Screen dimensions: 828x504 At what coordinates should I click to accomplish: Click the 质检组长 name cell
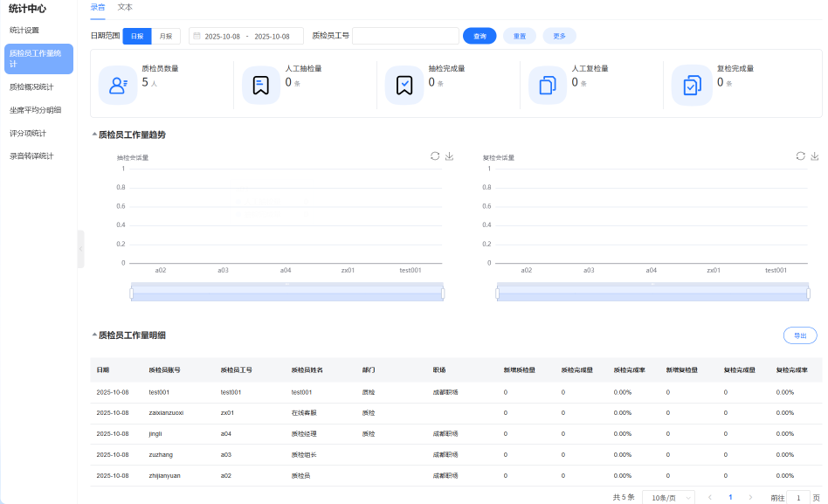pos(304,454)
